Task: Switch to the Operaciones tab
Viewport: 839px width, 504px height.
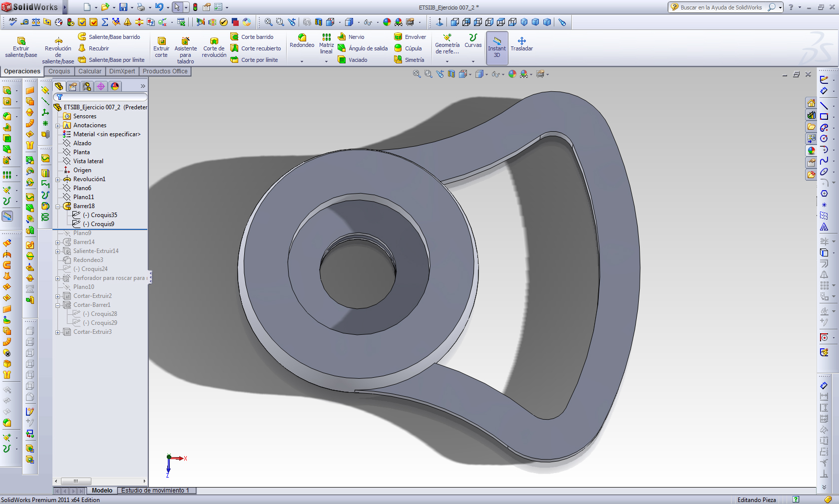Action: (22, 71)
